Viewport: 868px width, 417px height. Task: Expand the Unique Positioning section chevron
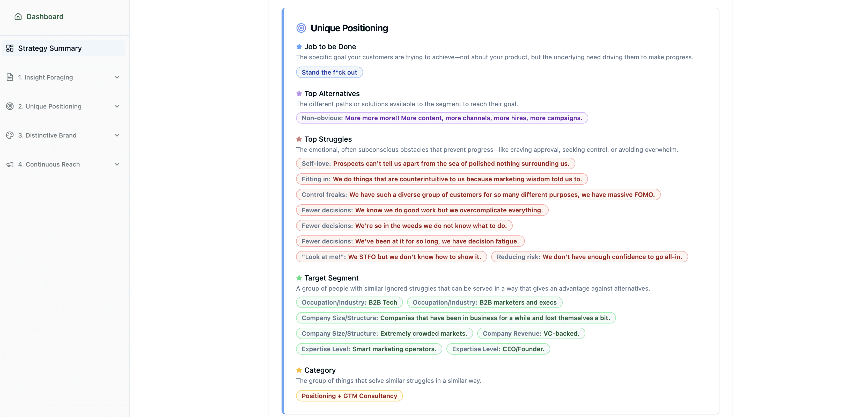click(x=117, y=106)
